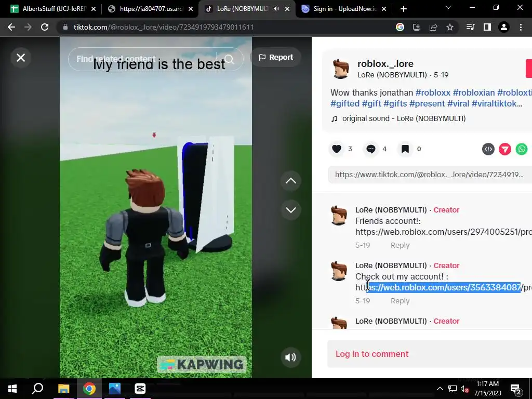Click the #robloxx hashtag
The width and height of the screenshot is (532, 399).
pos(433,92)
